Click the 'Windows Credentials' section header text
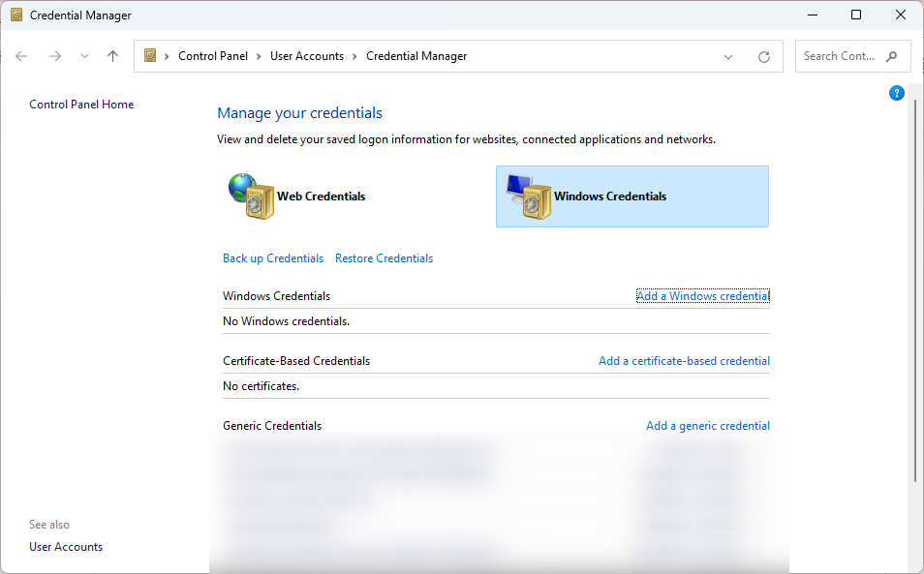The image size is (924, 574). 276,296
